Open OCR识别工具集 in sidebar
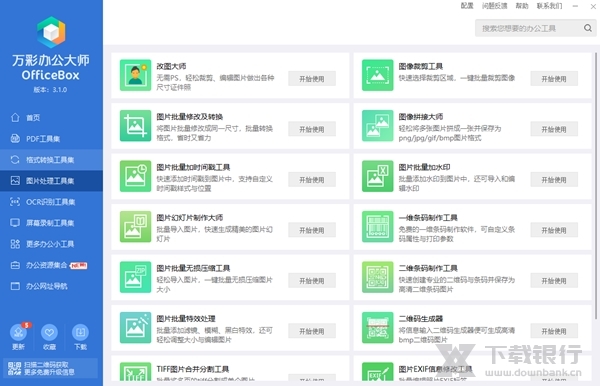 tap(51, 202)
